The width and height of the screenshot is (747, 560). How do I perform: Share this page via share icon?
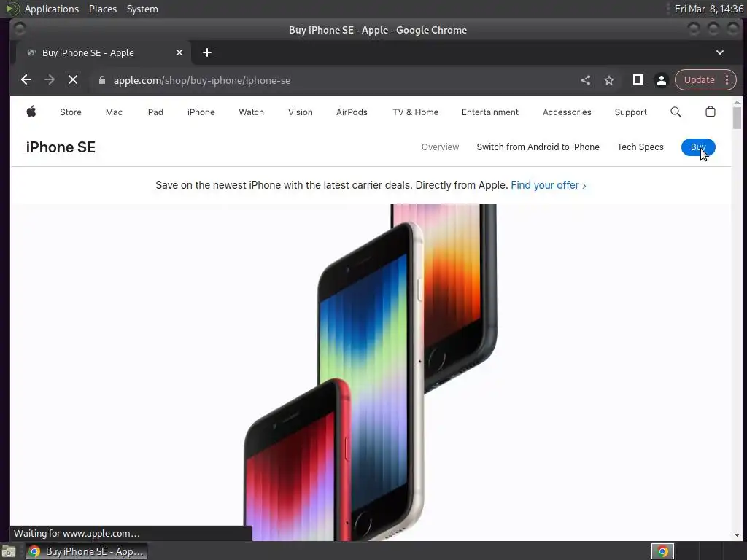coord(586,80)
